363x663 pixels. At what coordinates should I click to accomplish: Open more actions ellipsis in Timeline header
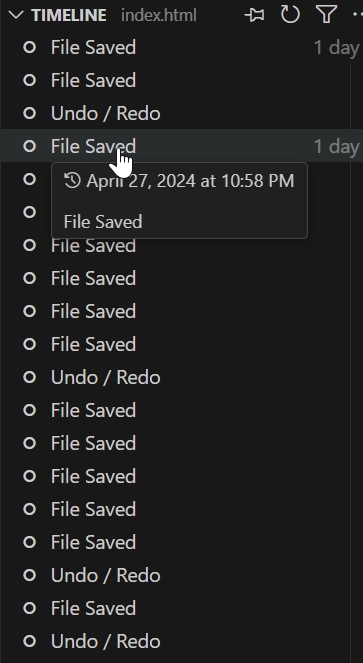click(x=358, y=15)
